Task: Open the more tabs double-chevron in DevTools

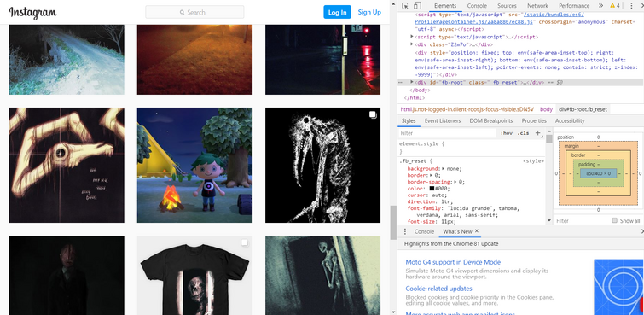Action: coord(600,6)
